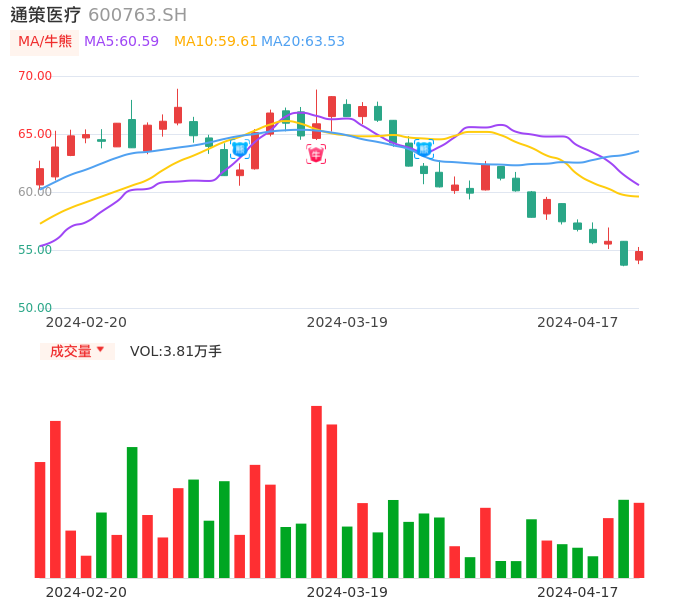Screen dimensions: 686x606
Task: Click the 2024-03-19 date under price chart
Action: [x=347, y=322]
